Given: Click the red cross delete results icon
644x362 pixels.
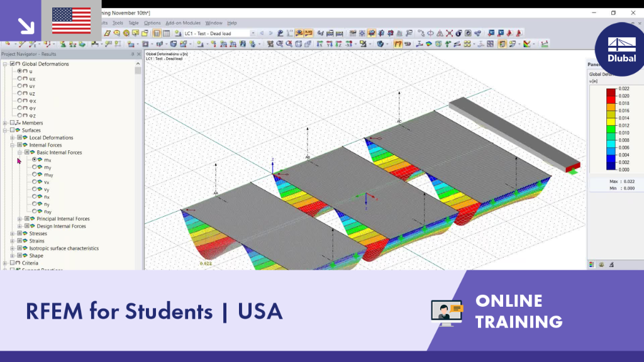Looking at the screenshot, I should click(x=449, y=33).
